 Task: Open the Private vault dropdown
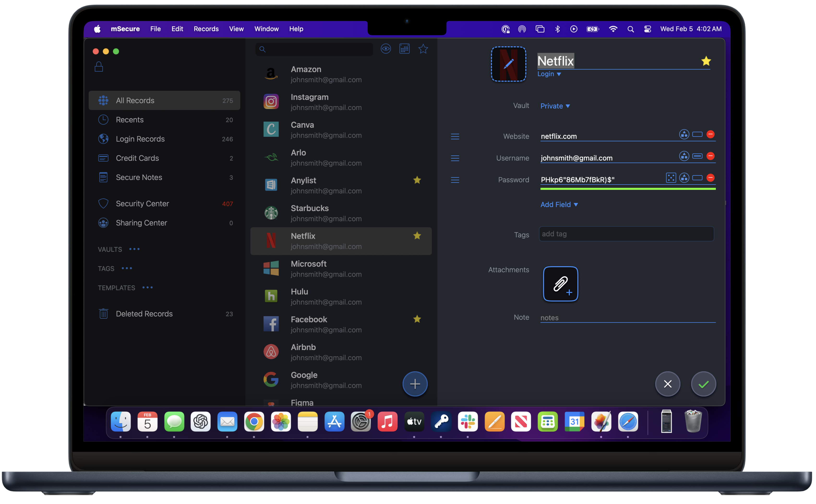[555, 106]
